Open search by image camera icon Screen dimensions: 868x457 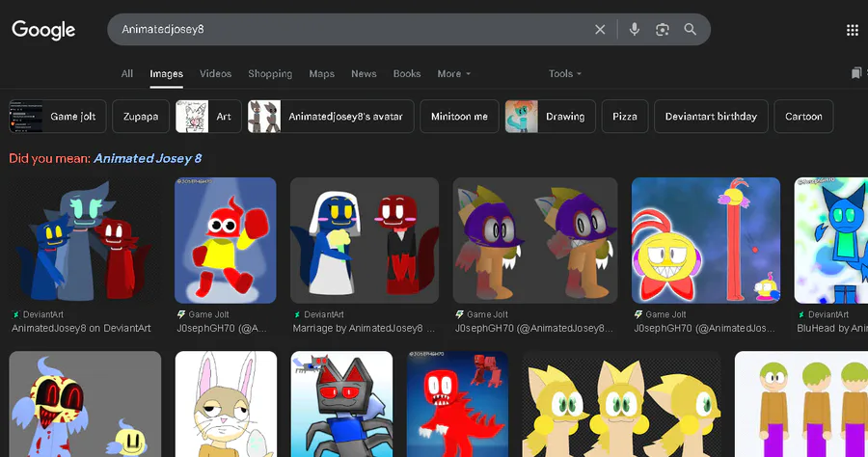[662, 29]
